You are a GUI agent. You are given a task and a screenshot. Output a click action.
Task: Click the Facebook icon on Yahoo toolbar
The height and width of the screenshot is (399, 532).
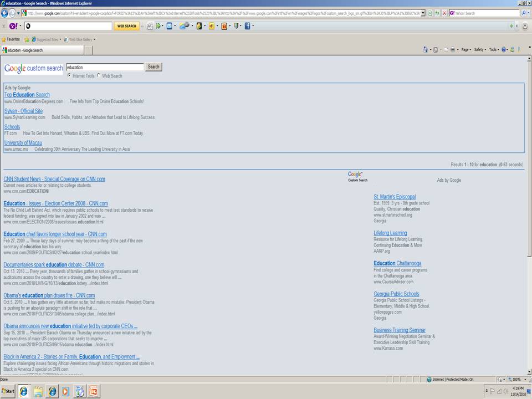click(247, 26)
